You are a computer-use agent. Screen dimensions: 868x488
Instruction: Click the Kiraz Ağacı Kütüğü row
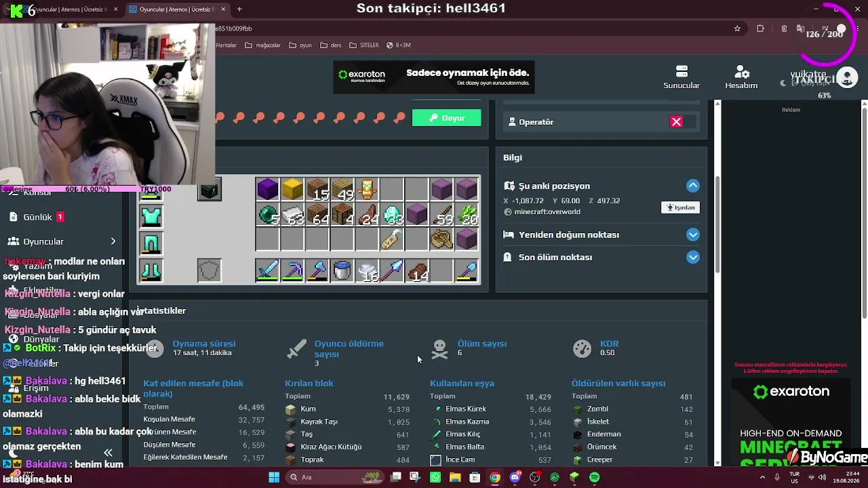click(347, 447)
